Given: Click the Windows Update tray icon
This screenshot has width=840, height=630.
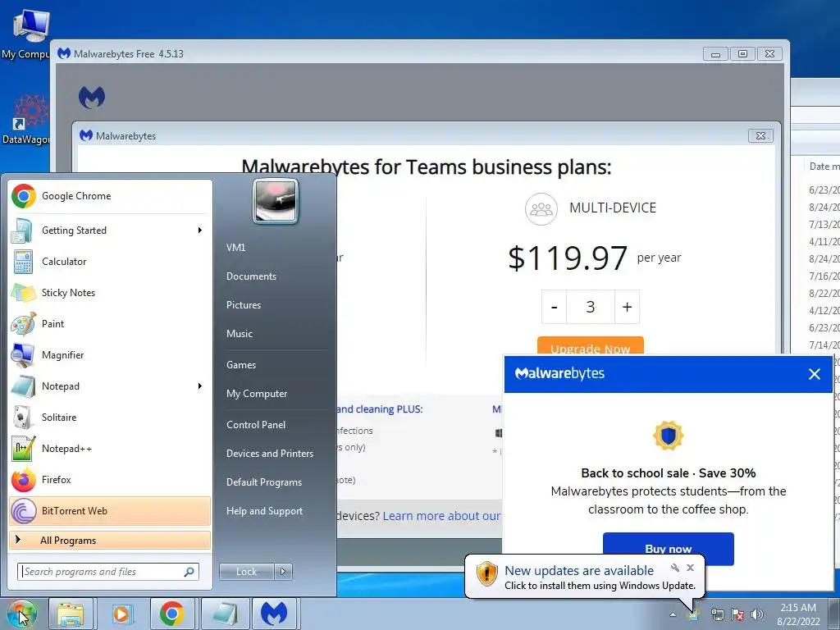Looking at the screenshot, I should pyautogui.click(x=694, y=614).
